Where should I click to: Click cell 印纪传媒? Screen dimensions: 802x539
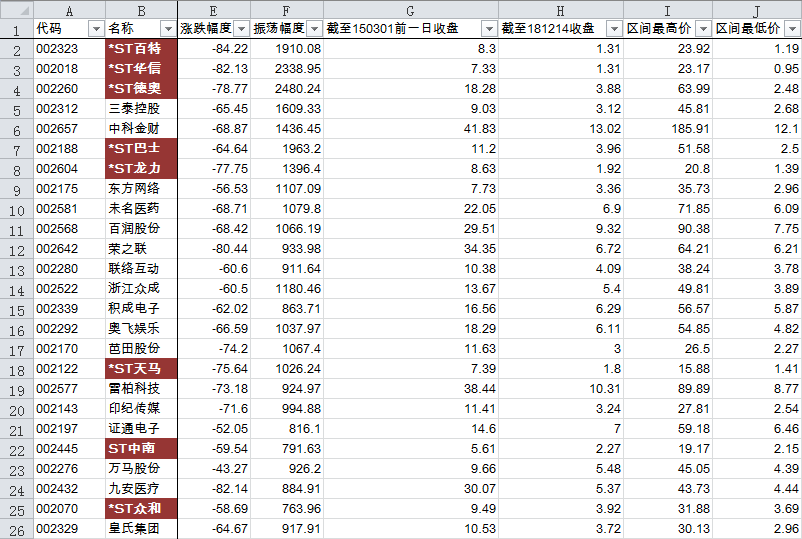(x=142, y=409)
